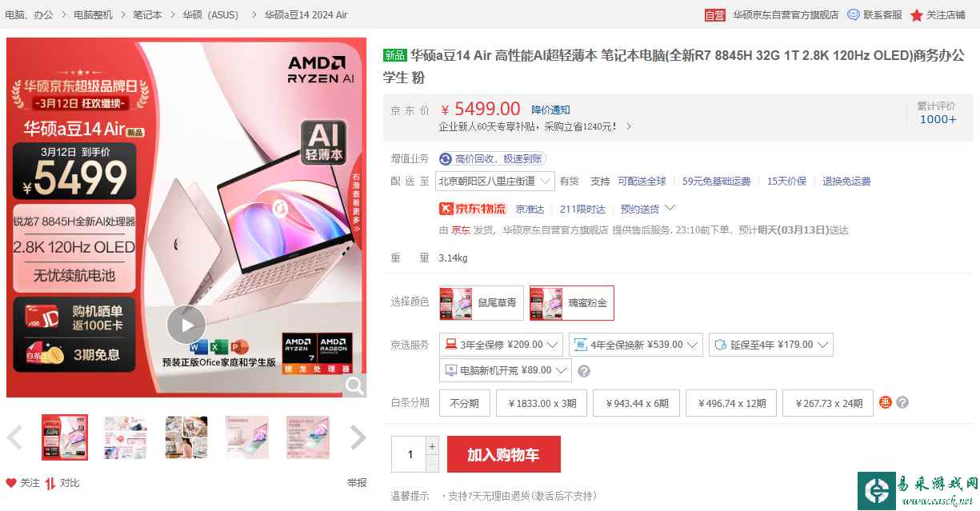Click the 惠 discount badge icon
The height and width of the screenshot is (511, 980).
[886, 402]
